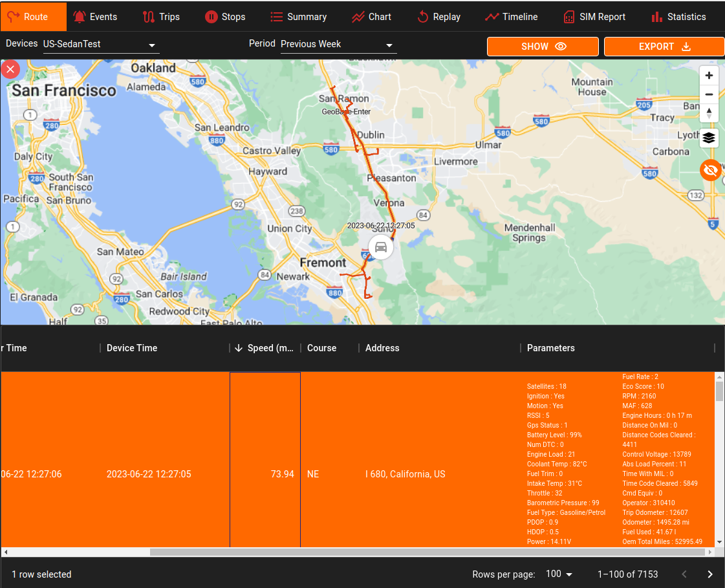Click the SHOW button

pos(543,47)
